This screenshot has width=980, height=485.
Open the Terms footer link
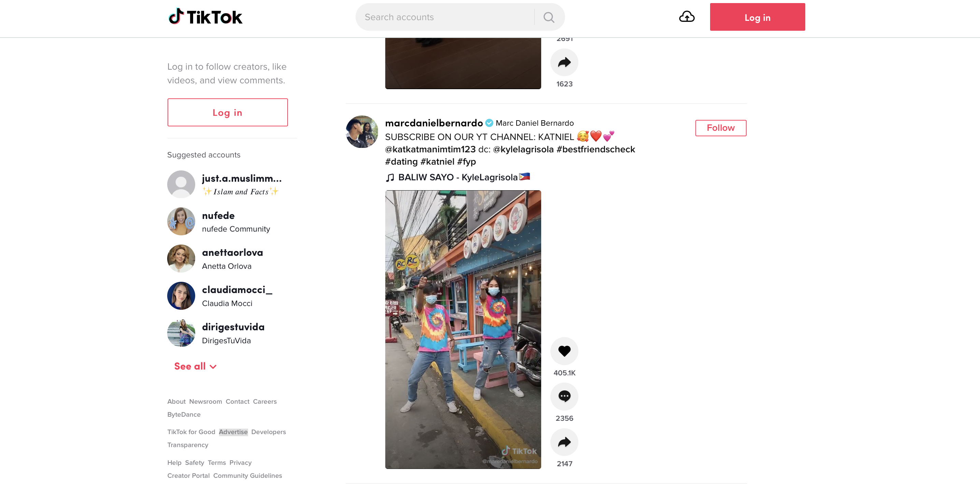point(217,463)
